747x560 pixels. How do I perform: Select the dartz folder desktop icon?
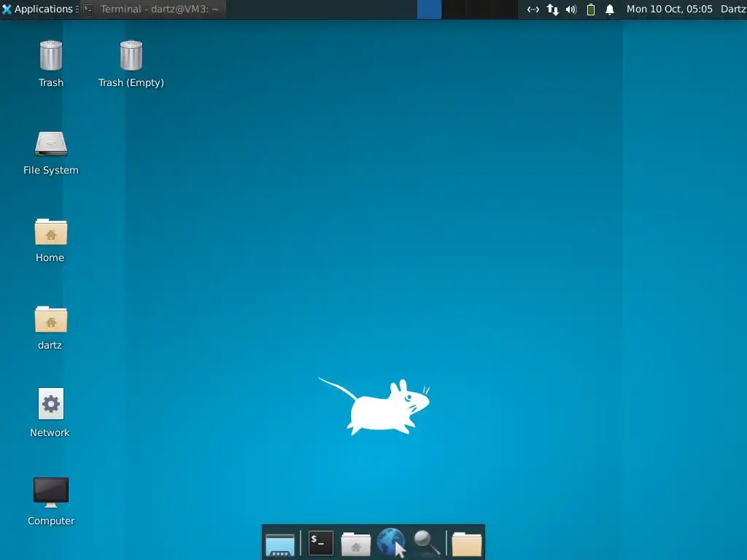point(50,328)
